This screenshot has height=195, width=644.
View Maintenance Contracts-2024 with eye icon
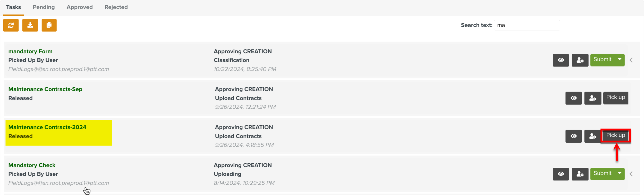pos(573,136)
